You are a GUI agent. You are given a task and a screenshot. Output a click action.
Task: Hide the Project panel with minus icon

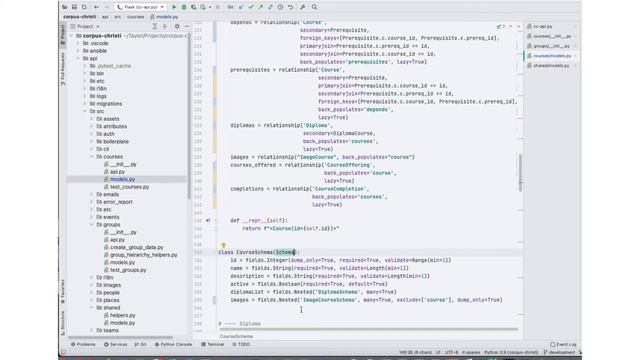tap(187, 27)
